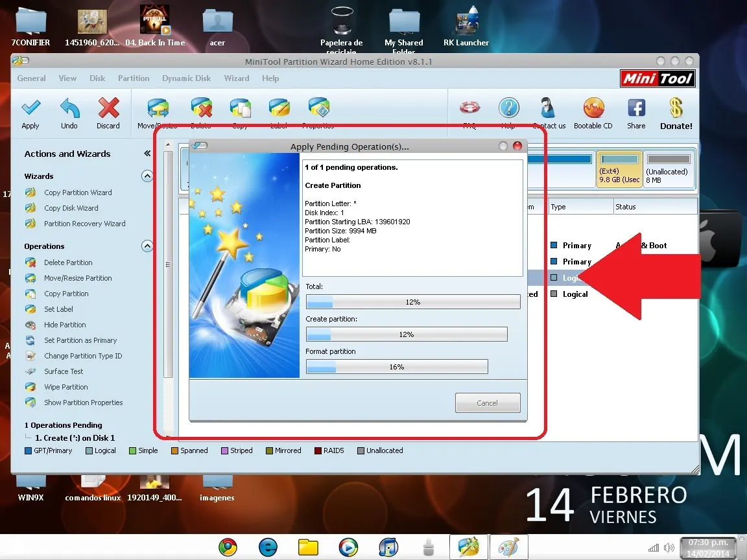
Task: Click the taskbar volume speaker icon
Action: pos(669,548)
